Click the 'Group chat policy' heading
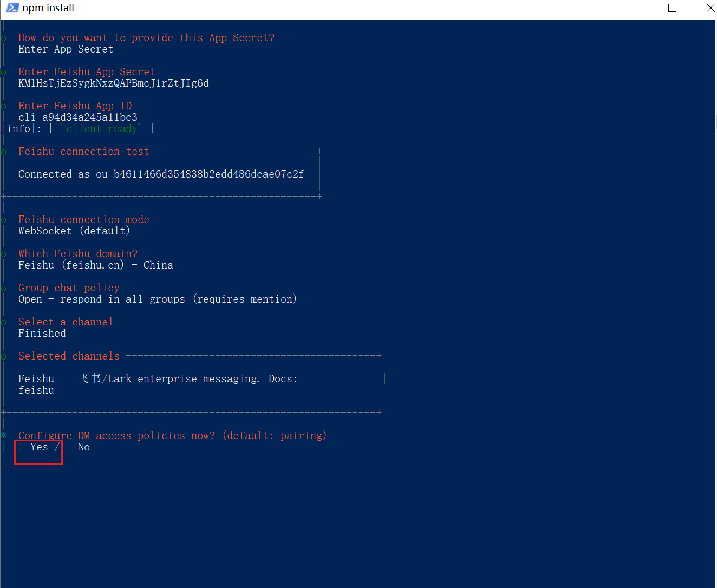 (x=69, y=288)
